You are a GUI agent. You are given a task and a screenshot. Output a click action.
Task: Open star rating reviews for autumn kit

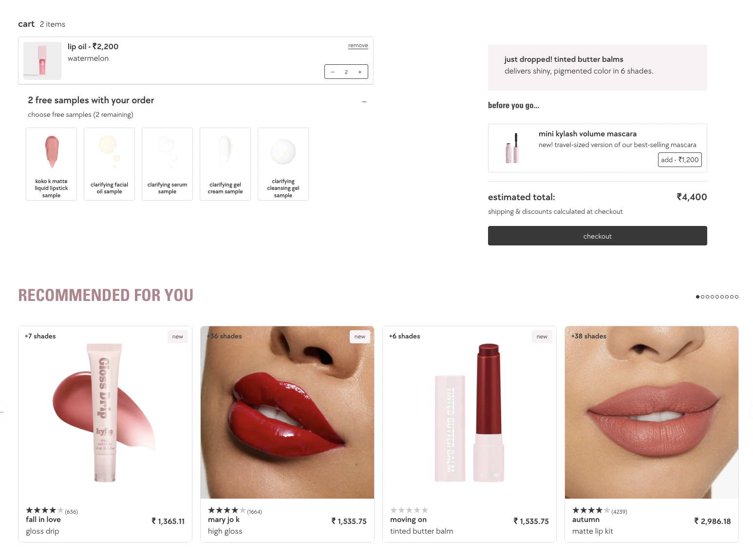600,511
